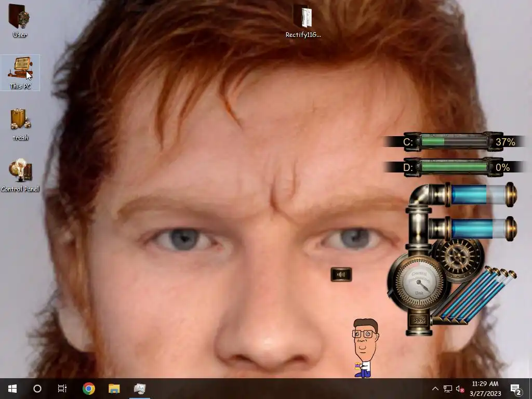Viewport: 532px width, 399px height.
Task: Click the D: drive usage meter bar
Action: (x=454, y=167)
